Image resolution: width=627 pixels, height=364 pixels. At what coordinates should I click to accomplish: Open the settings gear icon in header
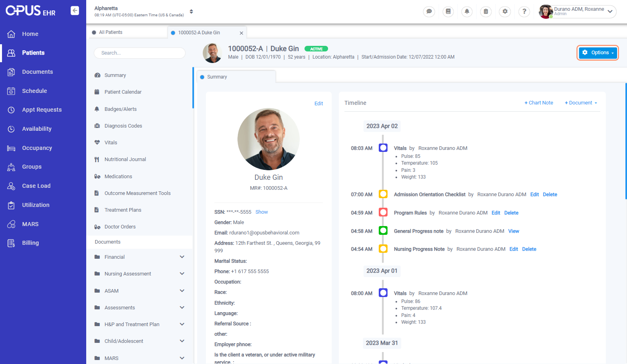point(505,12)
